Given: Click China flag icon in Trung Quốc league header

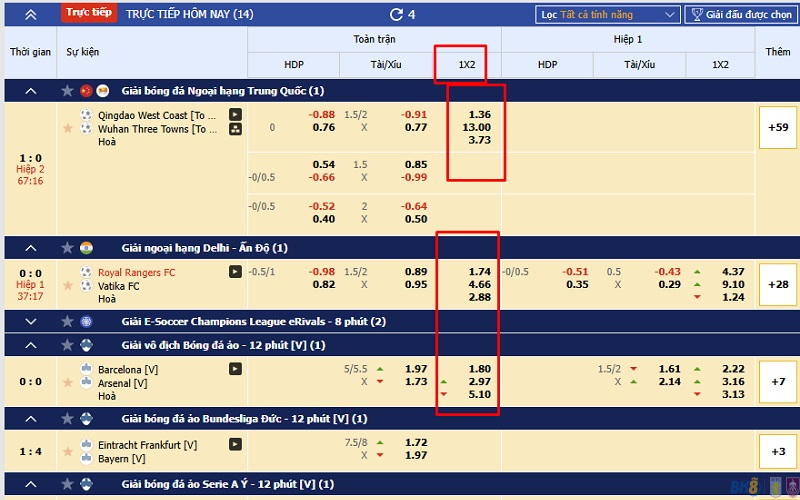Looking at the screenshot, I should point(86,91).
